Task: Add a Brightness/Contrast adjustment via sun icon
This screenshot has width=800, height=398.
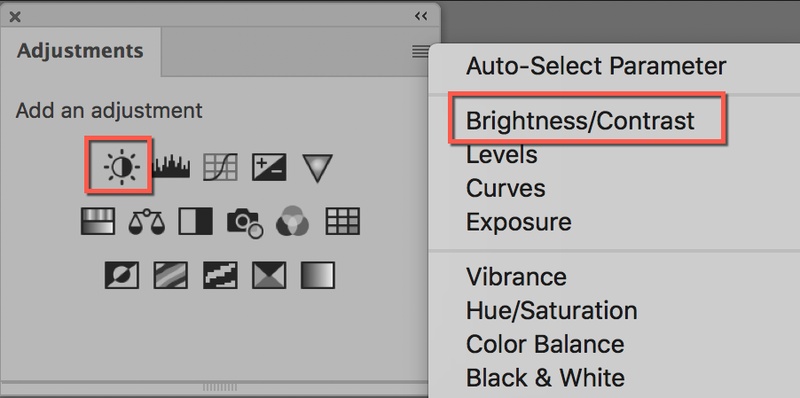Action: 121,167
